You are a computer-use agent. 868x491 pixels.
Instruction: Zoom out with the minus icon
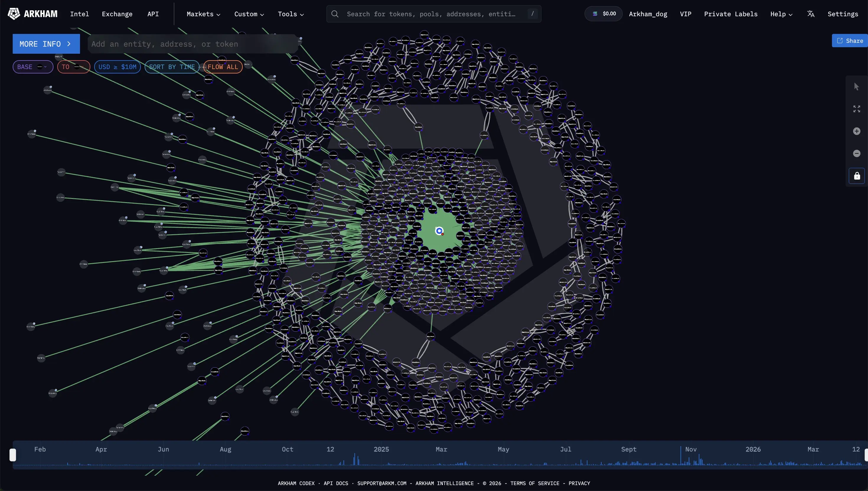[856, 153]
